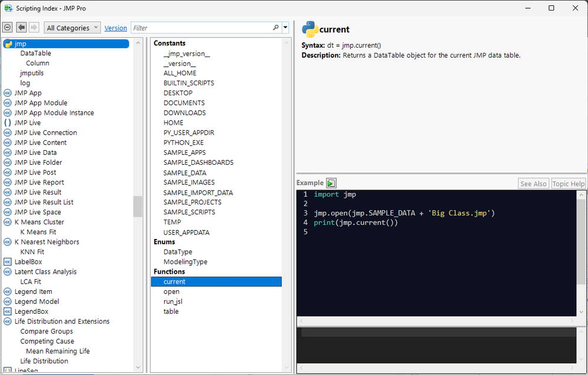Click the See Also button
The image size is (588, 375).
533,184
